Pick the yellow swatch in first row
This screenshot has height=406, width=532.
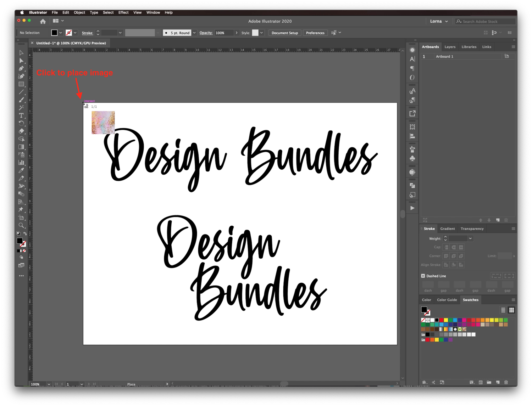point(446,320)
